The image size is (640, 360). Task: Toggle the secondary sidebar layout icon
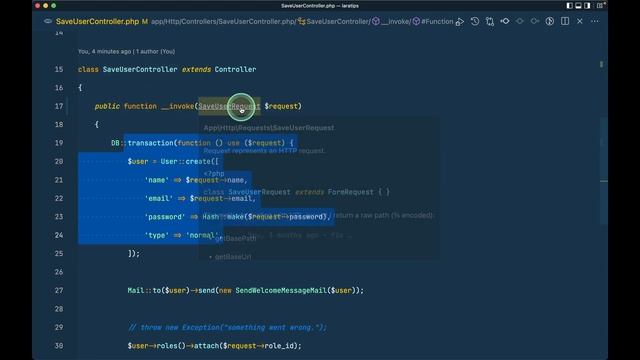pos(587,6)
